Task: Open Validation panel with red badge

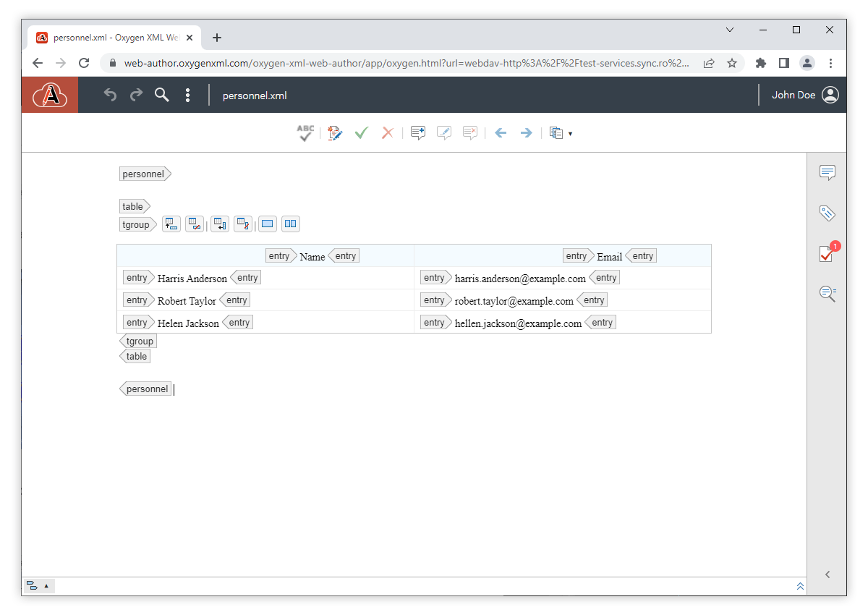Action: coord(827,253)
